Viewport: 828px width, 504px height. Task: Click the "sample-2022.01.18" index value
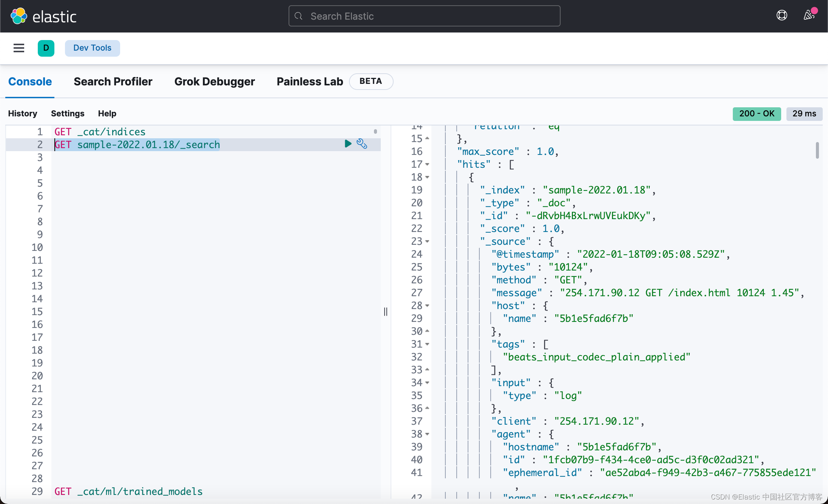596,190
